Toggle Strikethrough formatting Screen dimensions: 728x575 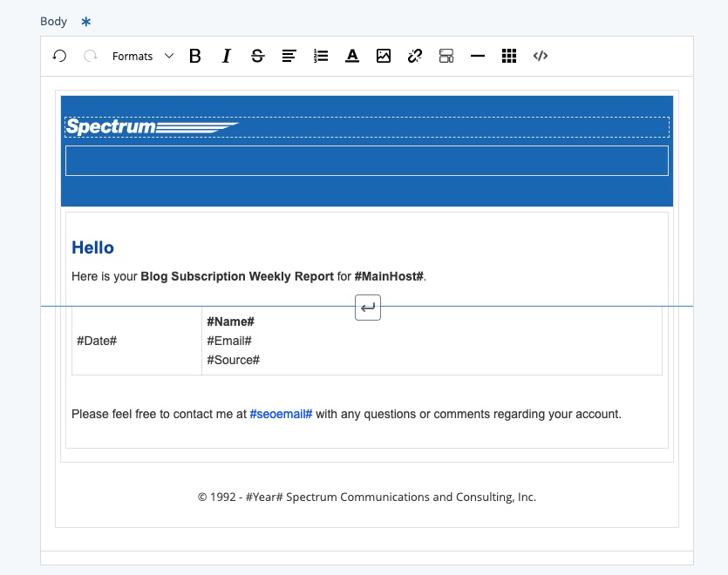click(x=257, y=56)
